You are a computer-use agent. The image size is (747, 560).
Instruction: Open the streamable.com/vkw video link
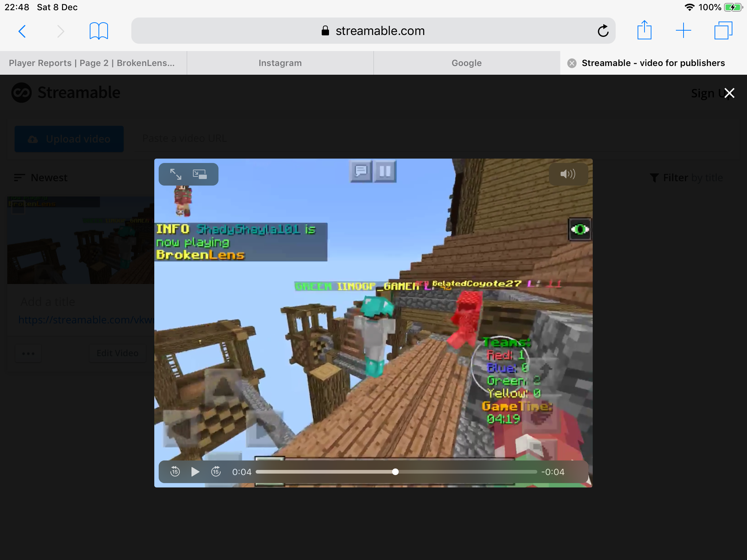pos(86,320)
